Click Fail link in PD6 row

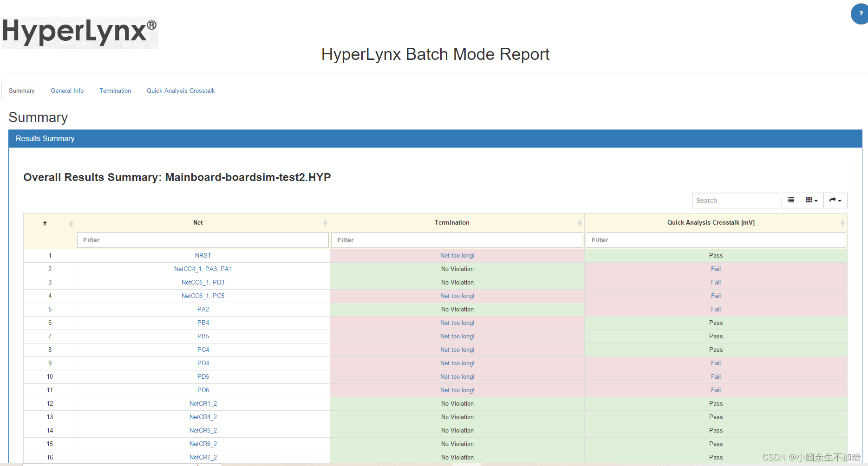716,390
